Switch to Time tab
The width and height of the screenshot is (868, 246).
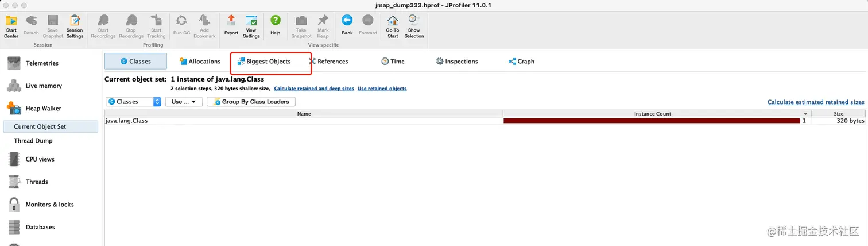coord(393,61)
